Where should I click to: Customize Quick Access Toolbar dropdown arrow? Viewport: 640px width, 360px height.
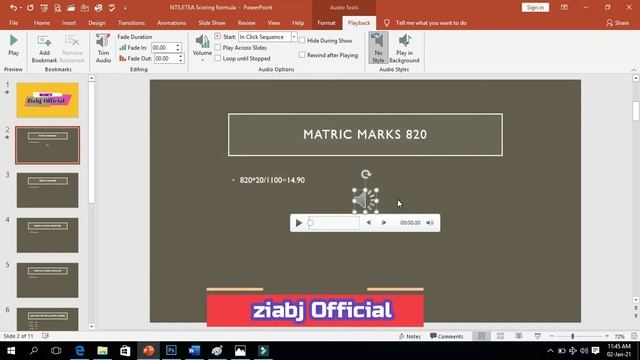pyautogui.click(x=125, y=8)
